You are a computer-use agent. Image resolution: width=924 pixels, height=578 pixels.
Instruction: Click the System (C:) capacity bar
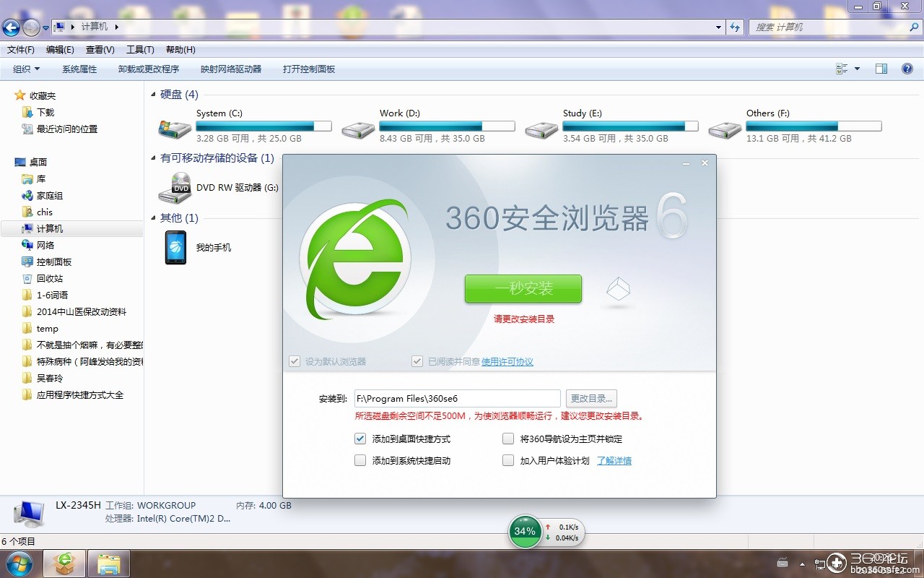[264, 126]
